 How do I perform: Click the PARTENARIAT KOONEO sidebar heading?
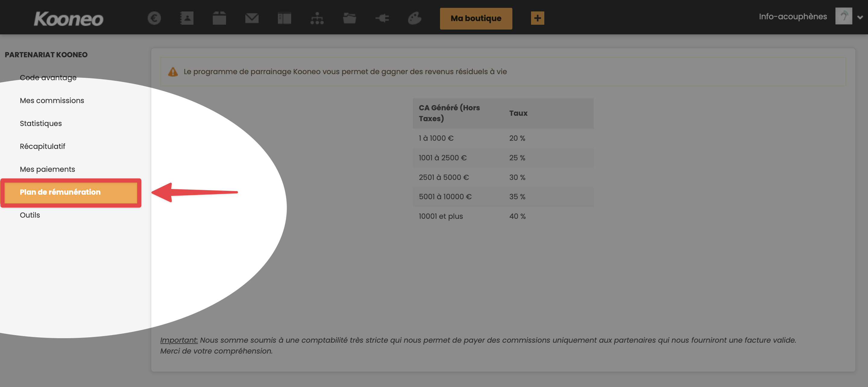click(46, 55)
